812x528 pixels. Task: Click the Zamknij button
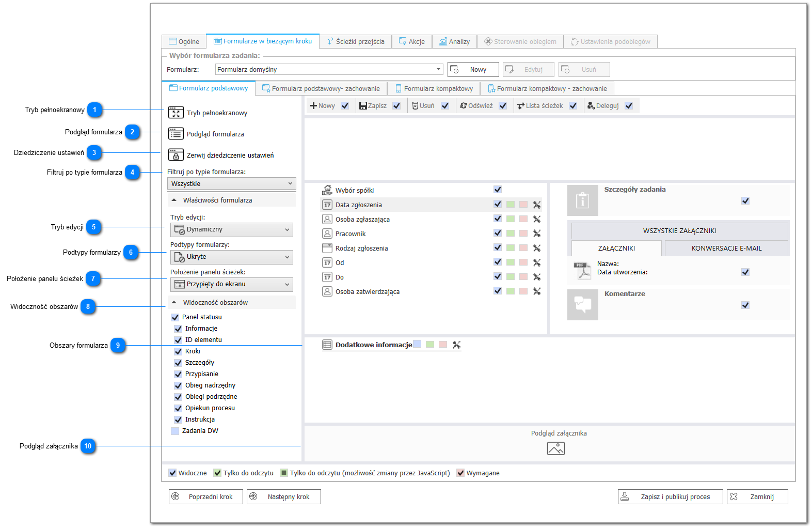[757, 496]
